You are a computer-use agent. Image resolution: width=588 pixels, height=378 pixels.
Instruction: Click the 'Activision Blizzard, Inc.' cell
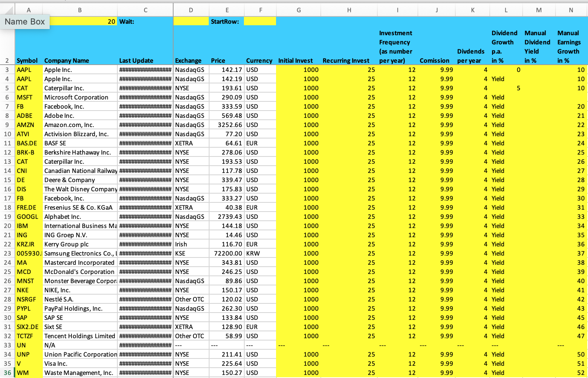point(80,134)
